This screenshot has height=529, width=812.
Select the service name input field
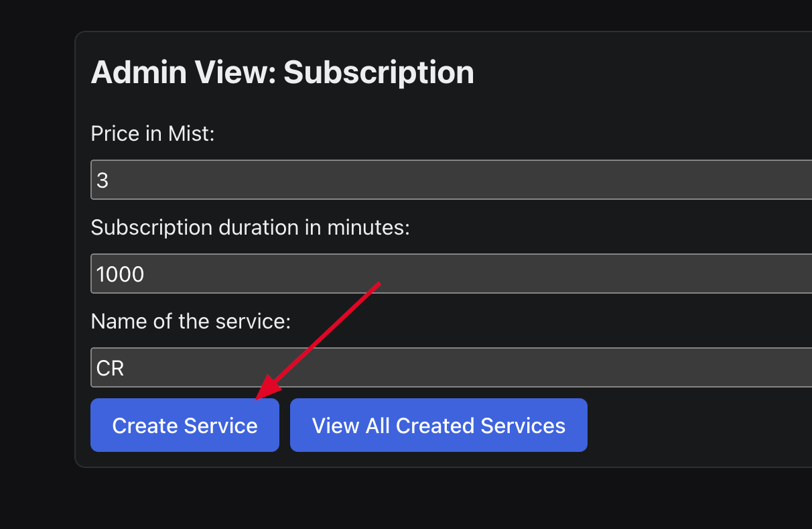[450, 367]
